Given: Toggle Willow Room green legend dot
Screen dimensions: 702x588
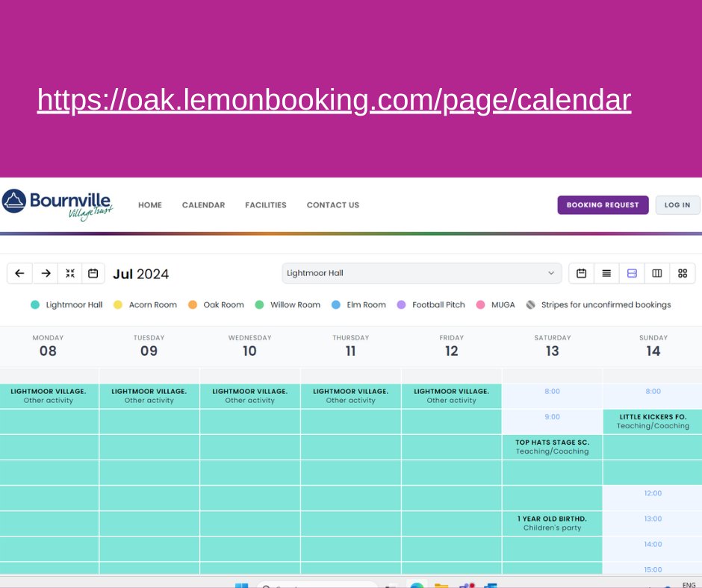Looking at the screenshot, I should tap(259, 304).
